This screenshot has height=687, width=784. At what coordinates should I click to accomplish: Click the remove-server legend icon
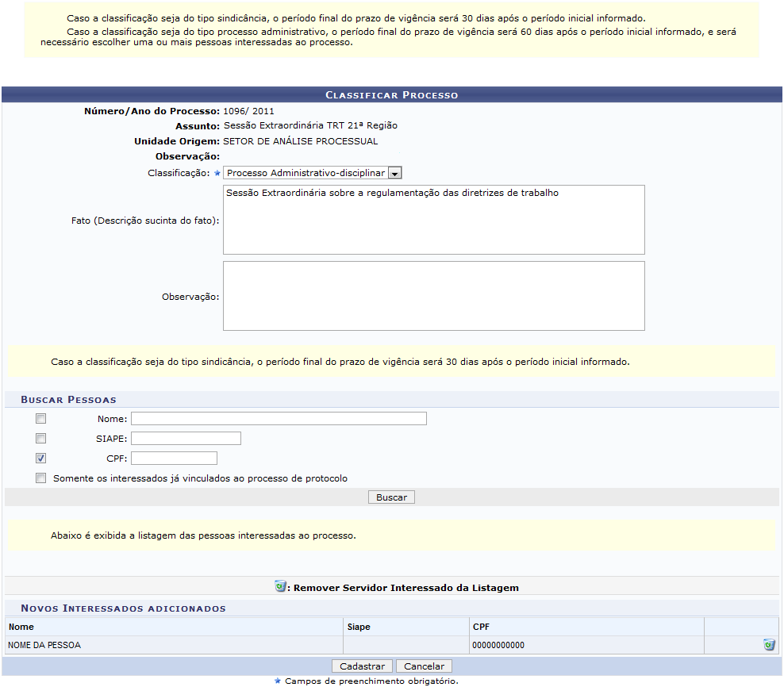pos(279,587)
